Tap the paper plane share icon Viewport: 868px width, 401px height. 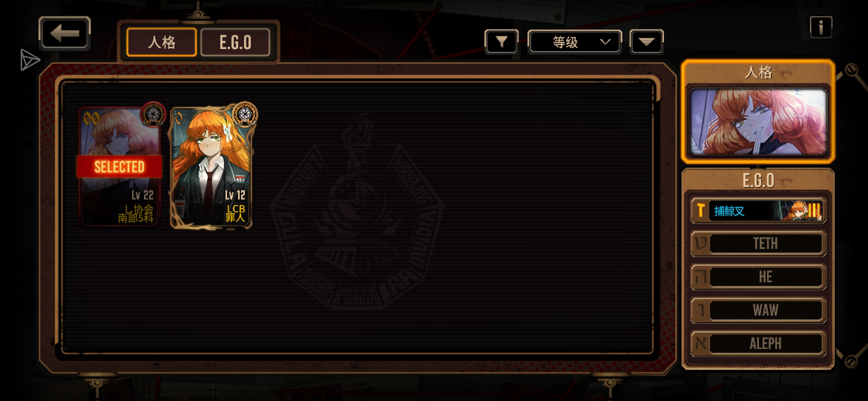click(x=30, y=59)
